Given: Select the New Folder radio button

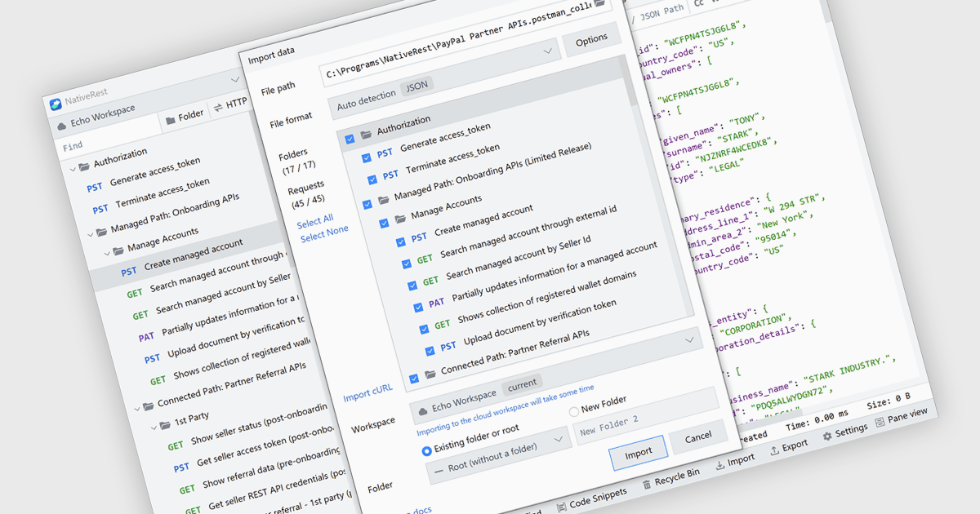Looking at the screenshot, I should point(573,411).
